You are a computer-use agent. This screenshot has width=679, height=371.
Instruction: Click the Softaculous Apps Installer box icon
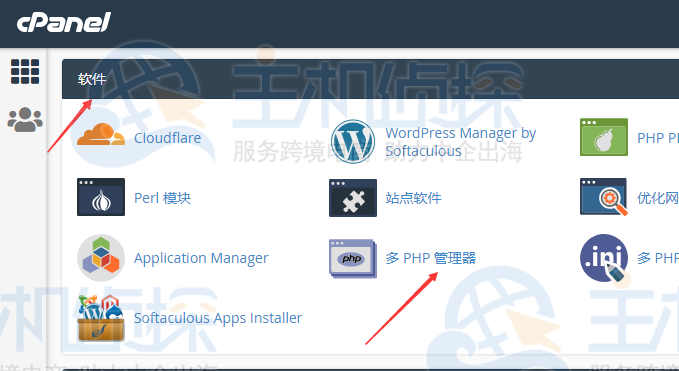pyautogui.click(x=101, y=318)
